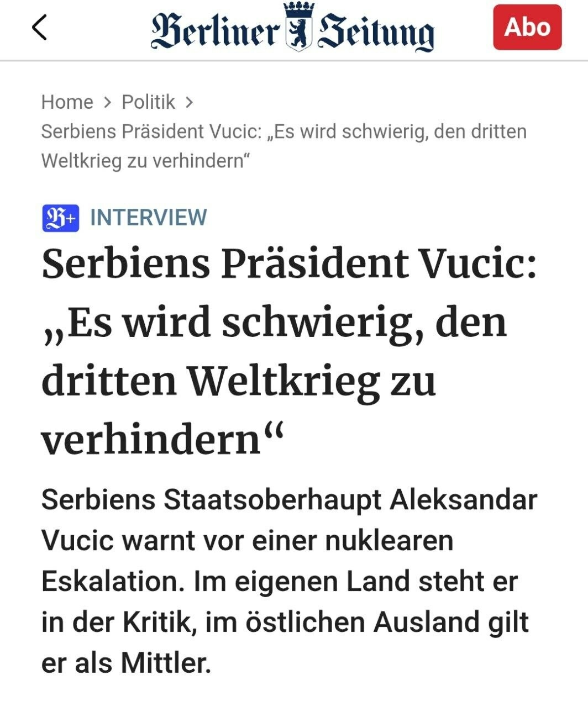
Task: Click the chevron after Home breadcrumb
Action: click(107, 102)
